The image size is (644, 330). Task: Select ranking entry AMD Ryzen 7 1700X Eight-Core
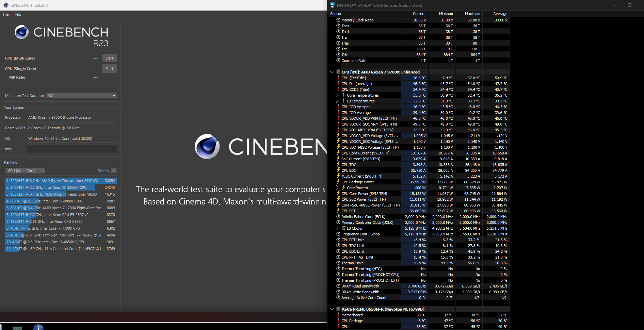coord(61,208)
